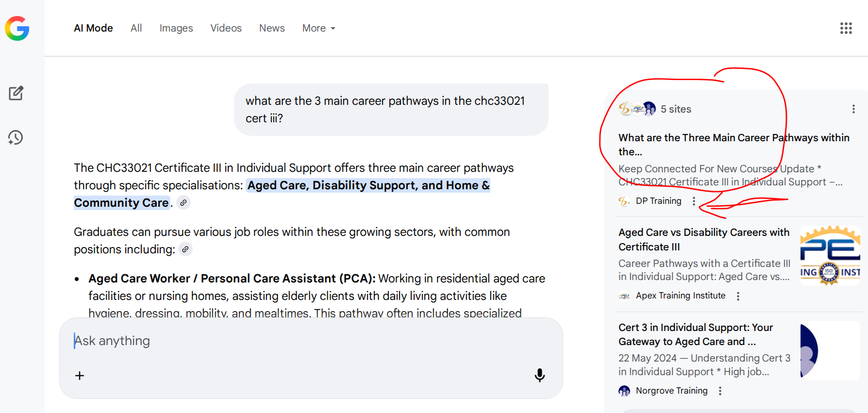The height and width of the screenshot is (413, 868).
Task: Open link icon after Community Care
Action: point(184,203)
